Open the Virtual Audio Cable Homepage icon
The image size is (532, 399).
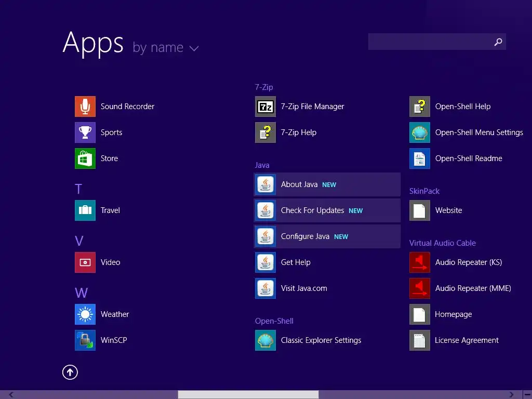point(420,314)
